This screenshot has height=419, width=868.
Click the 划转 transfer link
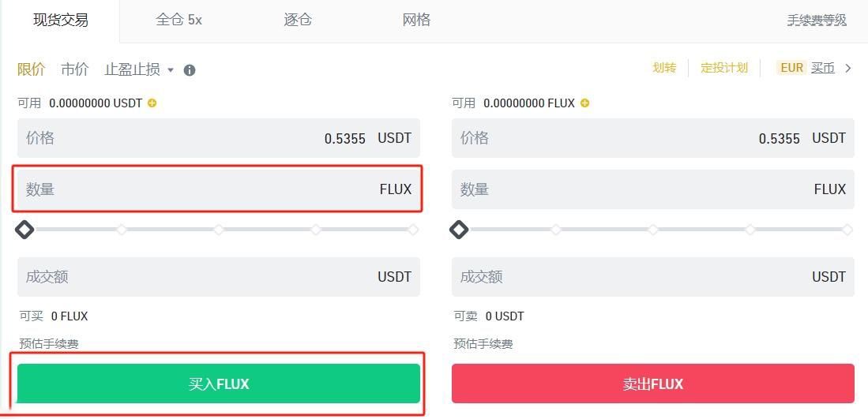[x=664, y=68]
